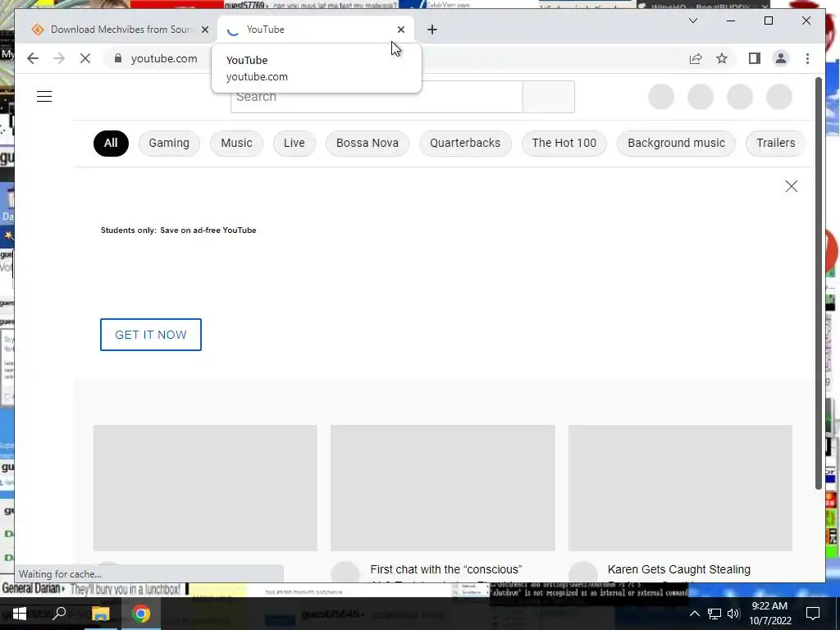The image size is (840, 630).
Task: Stop loading the page with the X button
Action: point(85,58)
